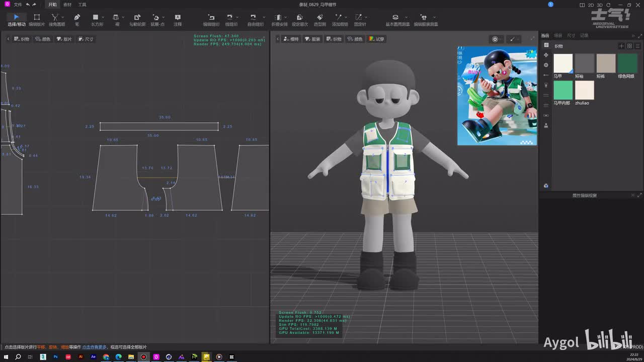Open the 素材 ribbon tab
The height and width of the screenshot is (362, 644).
click(x=67, y=5)
